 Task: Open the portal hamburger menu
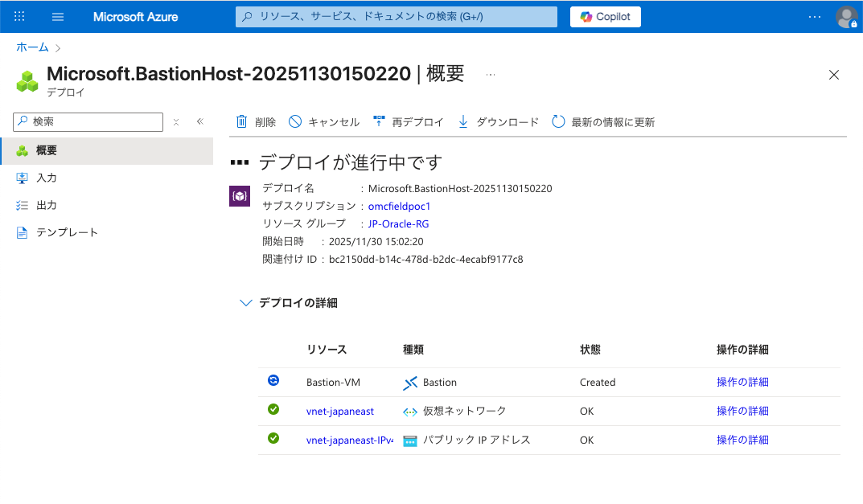click(58, 17)
